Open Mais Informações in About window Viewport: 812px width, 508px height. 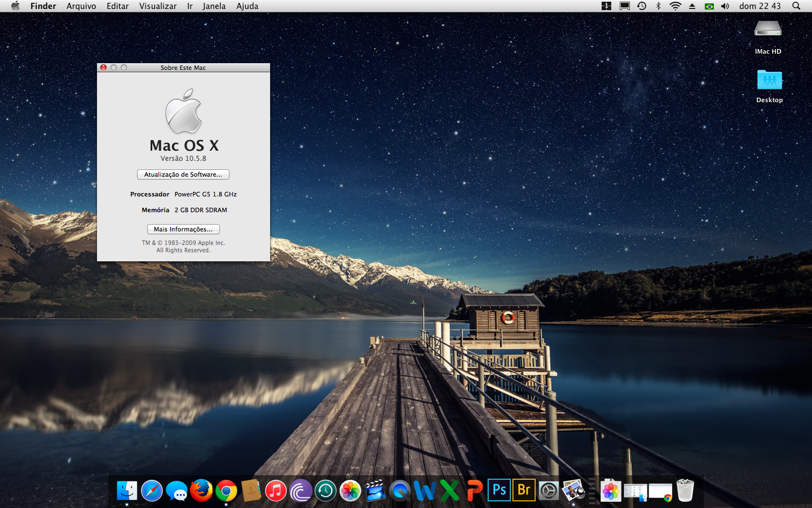[183, 229]
